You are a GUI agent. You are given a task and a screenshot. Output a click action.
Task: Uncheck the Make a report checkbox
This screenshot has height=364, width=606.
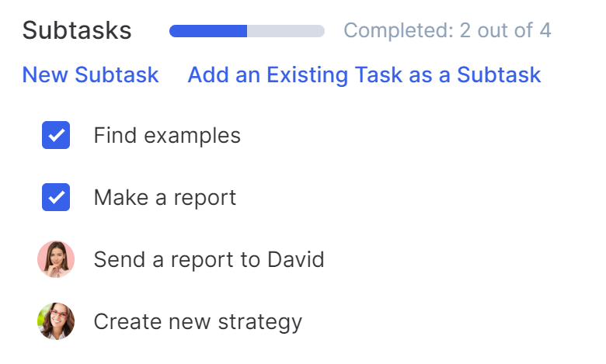click(x=56, y=197)
